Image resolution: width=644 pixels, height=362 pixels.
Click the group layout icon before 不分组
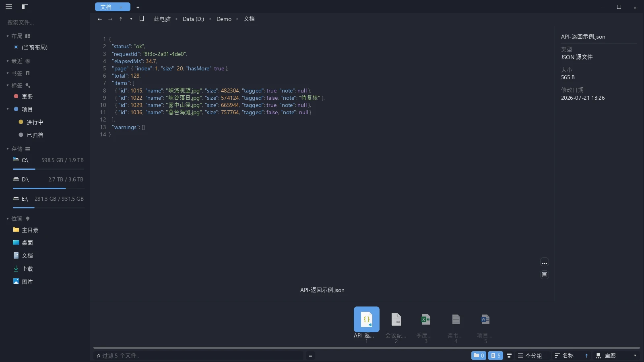[509, 356]
